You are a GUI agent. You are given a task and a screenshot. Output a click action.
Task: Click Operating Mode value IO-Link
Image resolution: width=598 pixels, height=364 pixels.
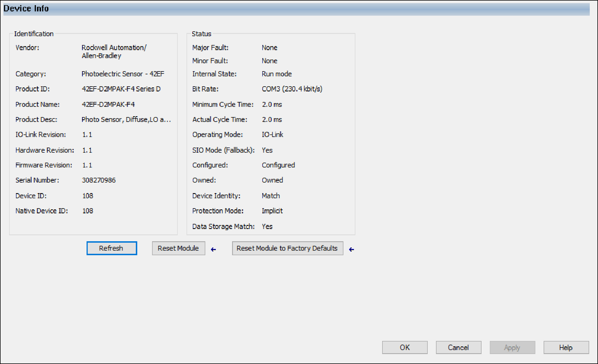(x=272, y=135)
